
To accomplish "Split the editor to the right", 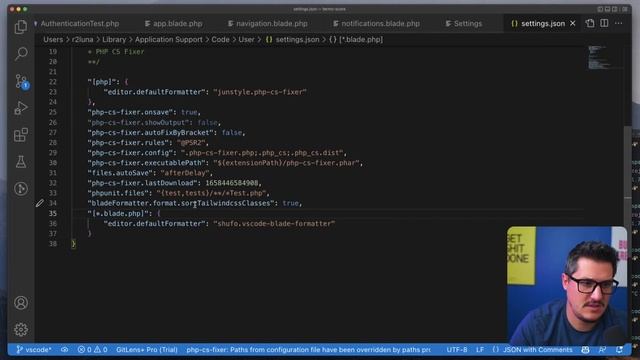I will [x=604, y=23].
